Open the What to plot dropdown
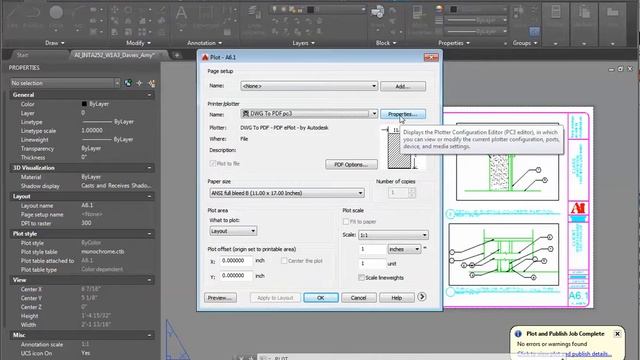 tap(233, 231)
